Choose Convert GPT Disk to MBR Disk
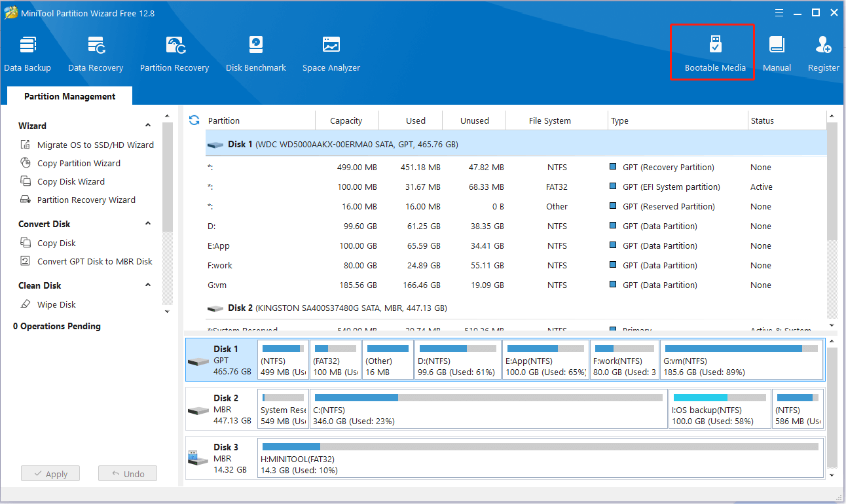This screenshot has height=504, width=846. (x=94, y=261)
